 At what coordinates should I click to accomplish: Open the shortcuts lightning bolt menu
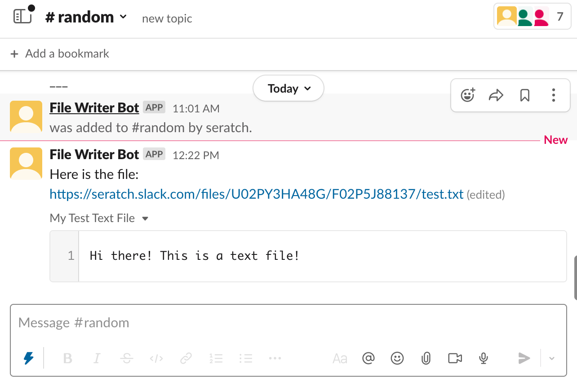(x=28, y=358)
